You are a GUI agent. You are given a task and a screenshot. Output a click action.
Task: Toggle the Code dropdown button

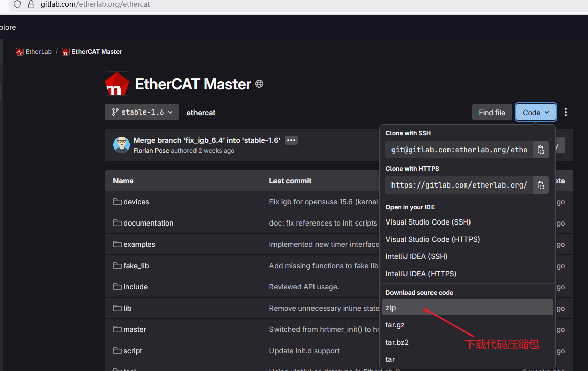535,113
